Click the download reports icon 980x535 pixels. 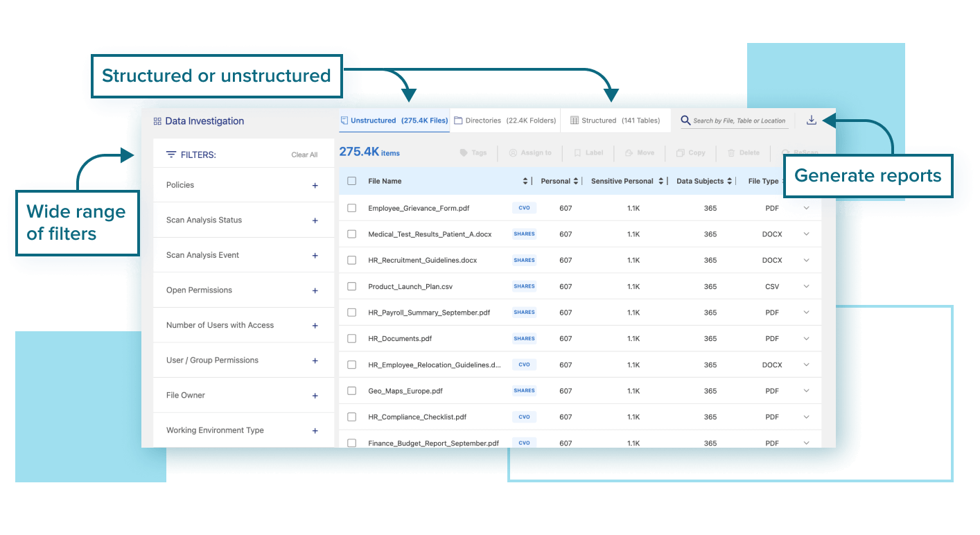811,119
